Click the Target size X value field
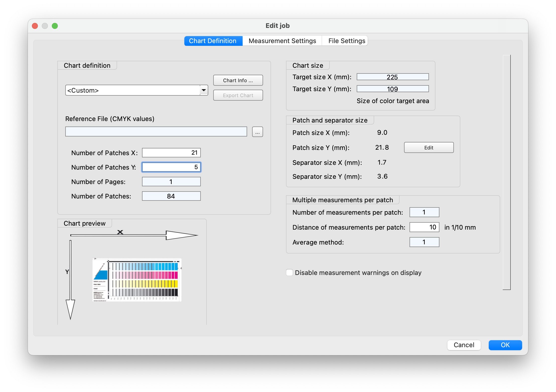This screenshot has width=556, height=392. [x=392, y=77]
